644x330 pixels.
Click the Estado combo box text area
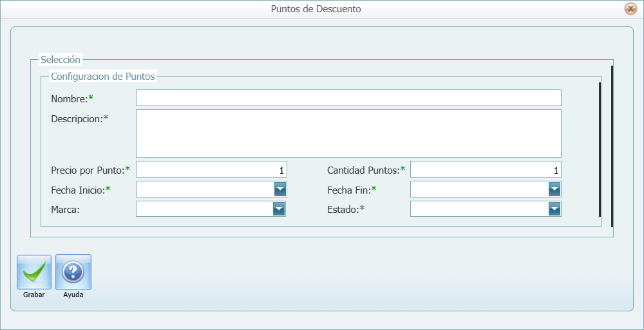point(478,209)
